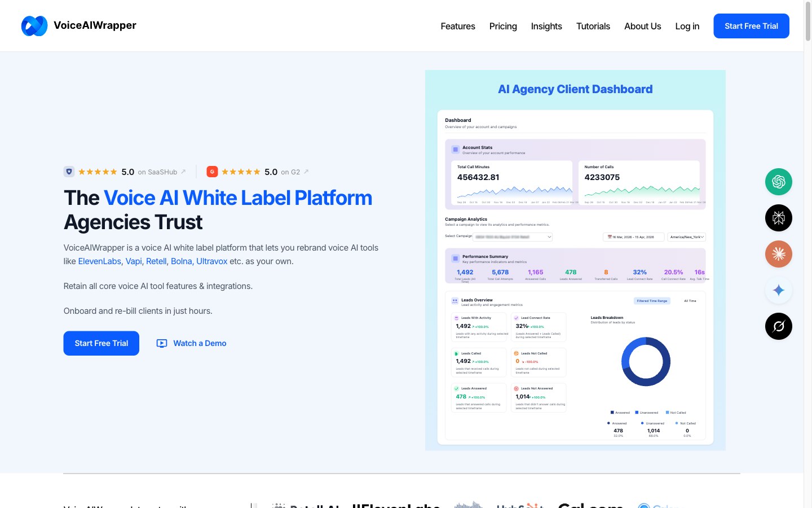Open the Features menu item
The image size is (812, 508).
[458, 26]
